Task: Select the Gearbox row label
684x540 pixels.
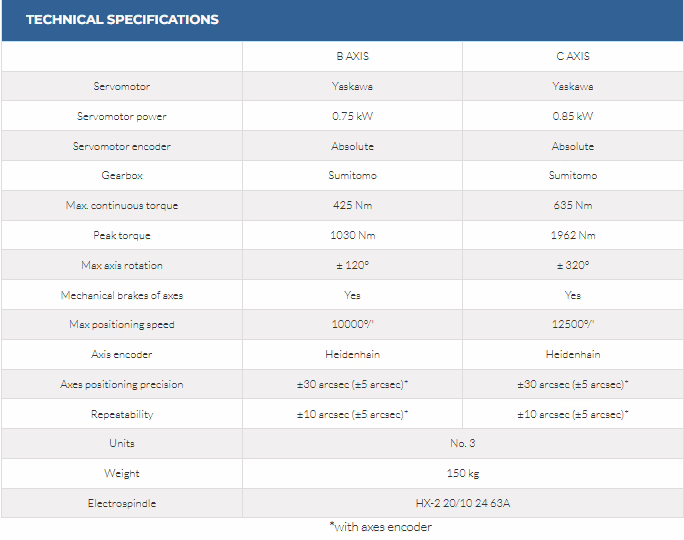Action: click(x=122, y=176)
